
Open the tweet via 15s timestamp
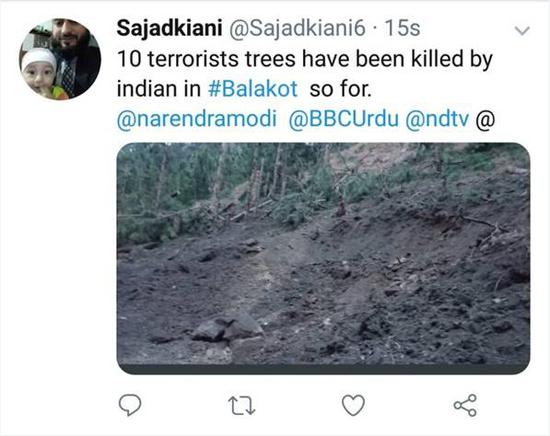pos(402,28)
